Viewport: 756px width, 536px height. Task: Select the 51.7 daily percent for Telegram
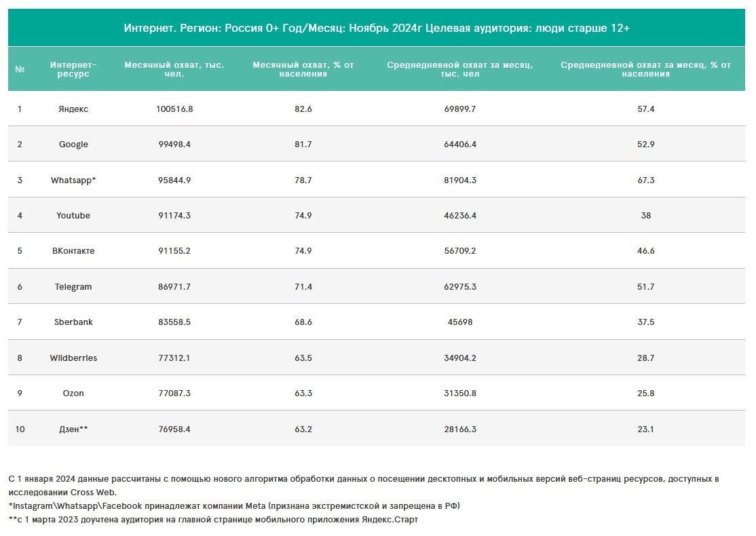645,287
